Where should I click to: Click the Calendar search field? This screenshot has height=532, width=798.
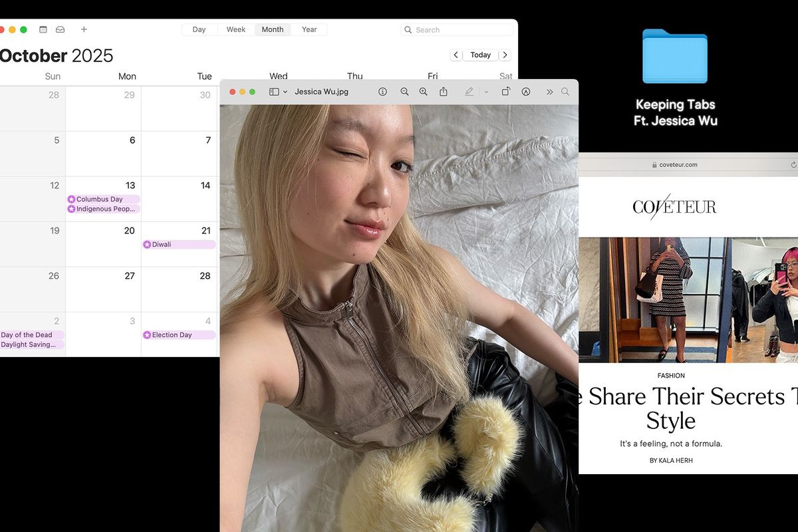[x=459, y=30]
